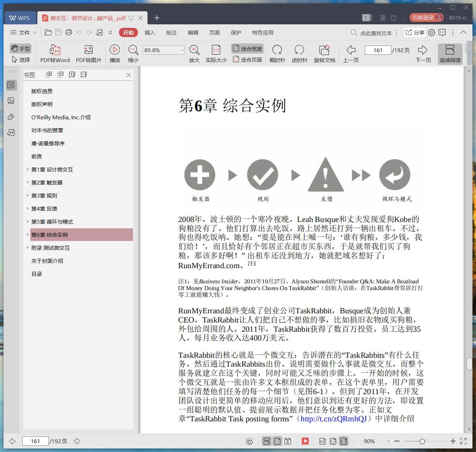The width and height of the screenshot is (476, 452).
Task: Click the vertical scrollbar thumb
Action: (x=469, y=364)
